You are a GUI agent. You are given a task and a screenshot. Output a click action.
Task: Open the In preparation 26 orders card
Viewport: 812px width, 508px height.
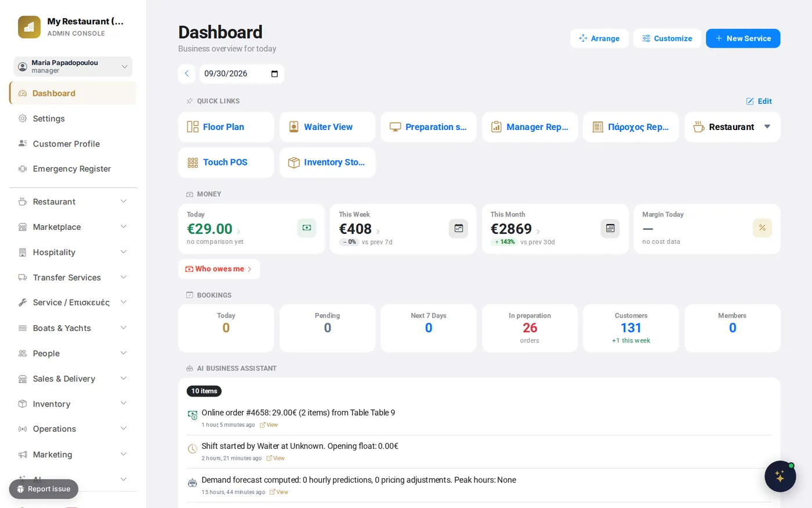click(x=530, y=328)
